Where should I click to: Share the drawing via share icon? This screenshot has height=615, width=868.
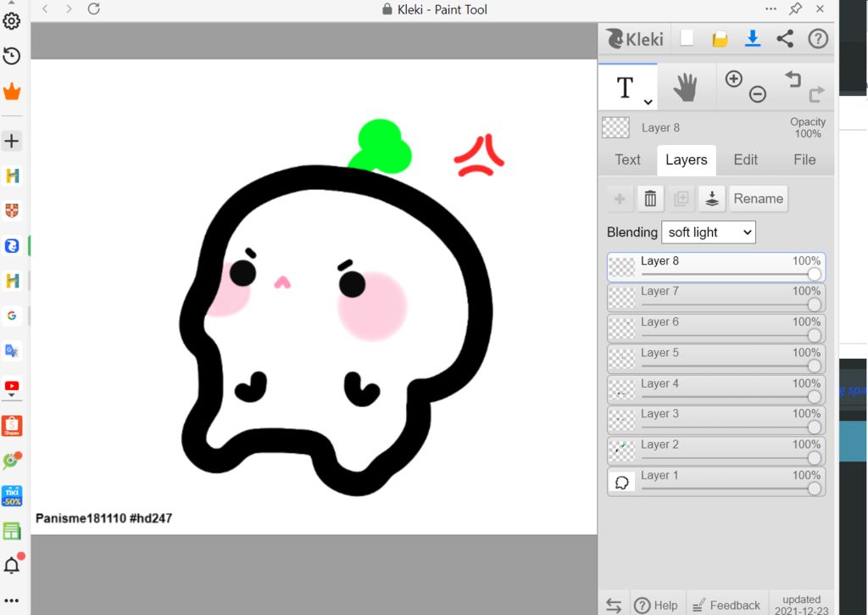[785, 39]
